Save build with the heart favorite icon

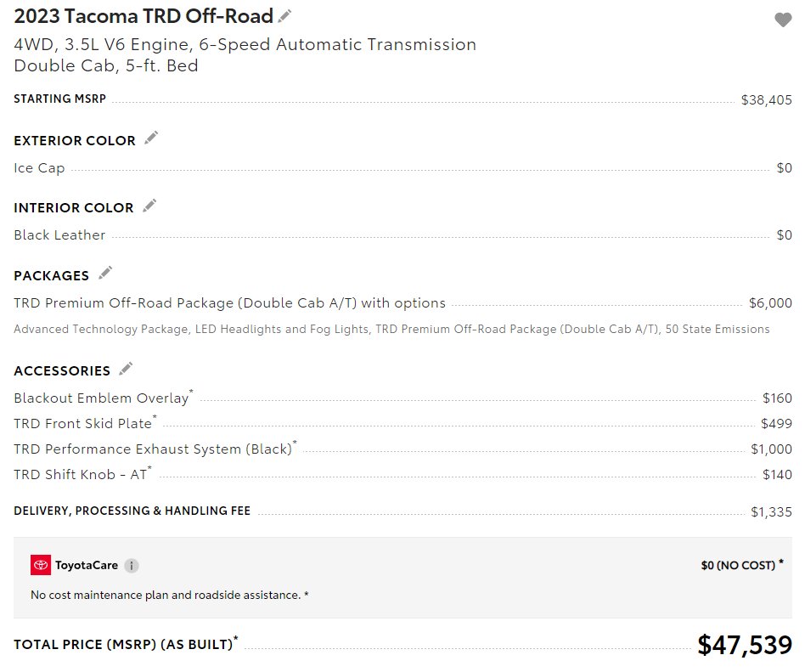point(783,20)
